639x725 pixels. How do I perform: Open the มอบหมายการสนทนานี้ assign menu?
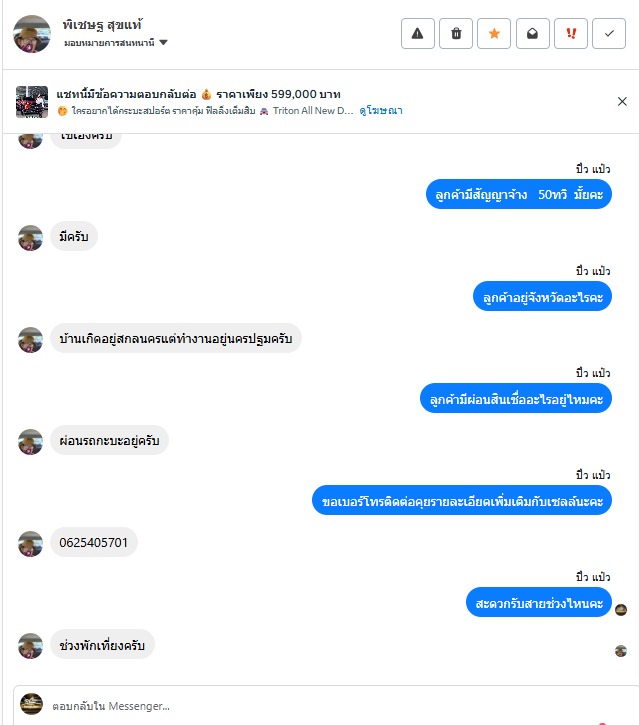coord(115,43)
